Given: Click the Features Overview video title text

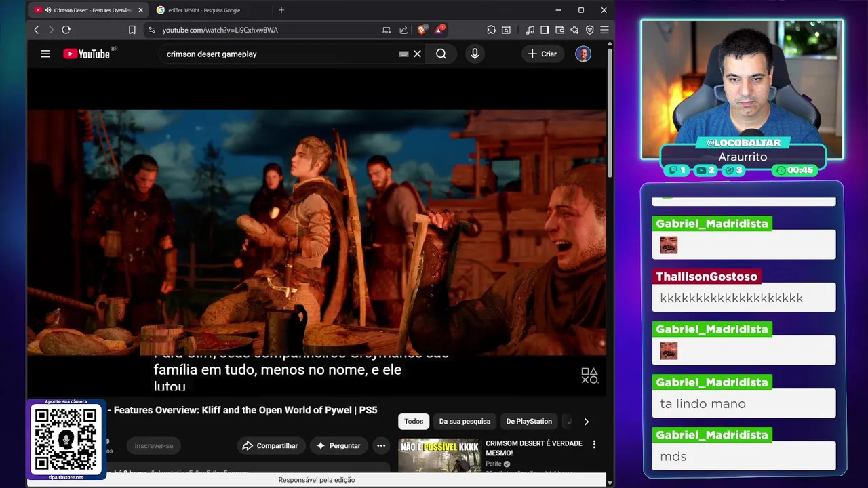Looking at the screenshot, I should point(245,410).
